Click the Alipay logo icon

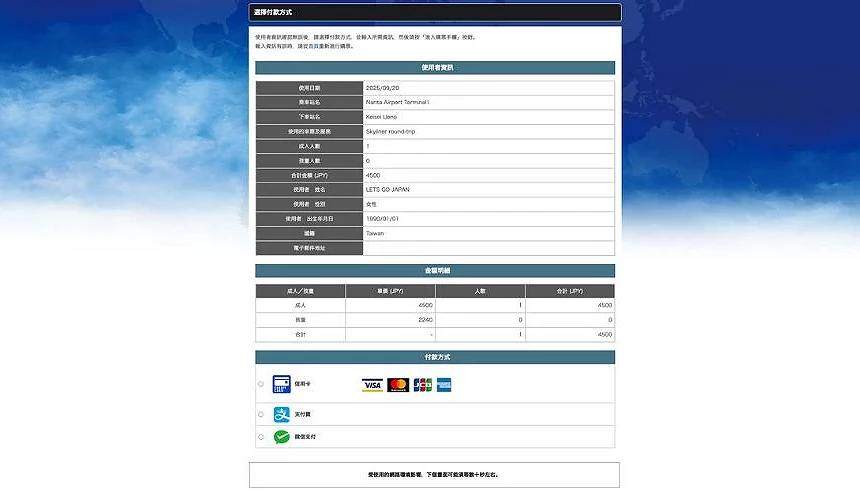point(281,414)
